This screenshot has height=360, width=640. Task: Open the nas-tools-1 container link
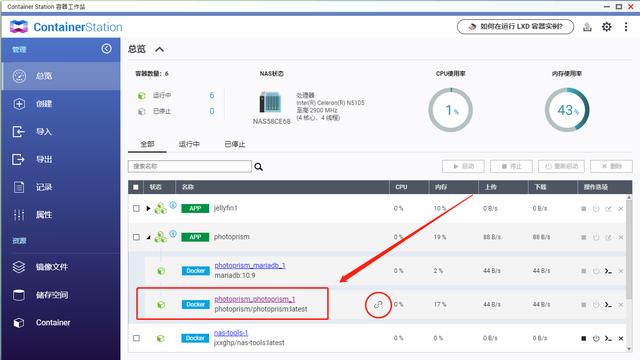tap(231, 333)
